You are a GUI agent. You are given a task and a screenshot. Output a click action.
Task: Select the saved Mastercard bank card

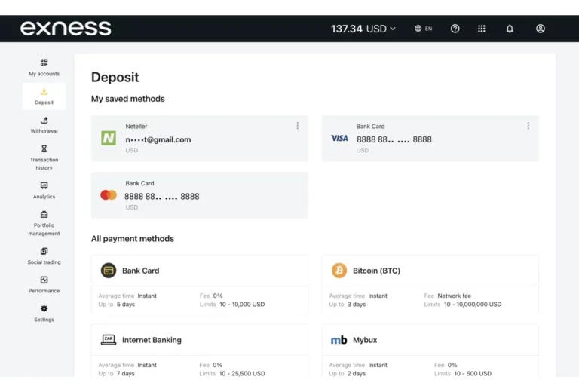tap(199, 195)
